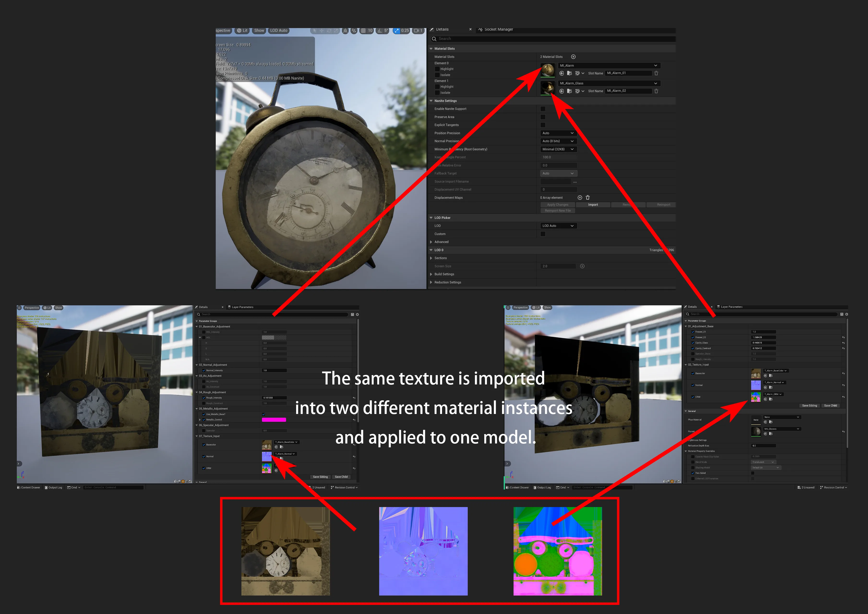Switch to the Socket Manager tab
Image resolution: width=868 pixels, height=614 pixels.
tap(496, 30)
